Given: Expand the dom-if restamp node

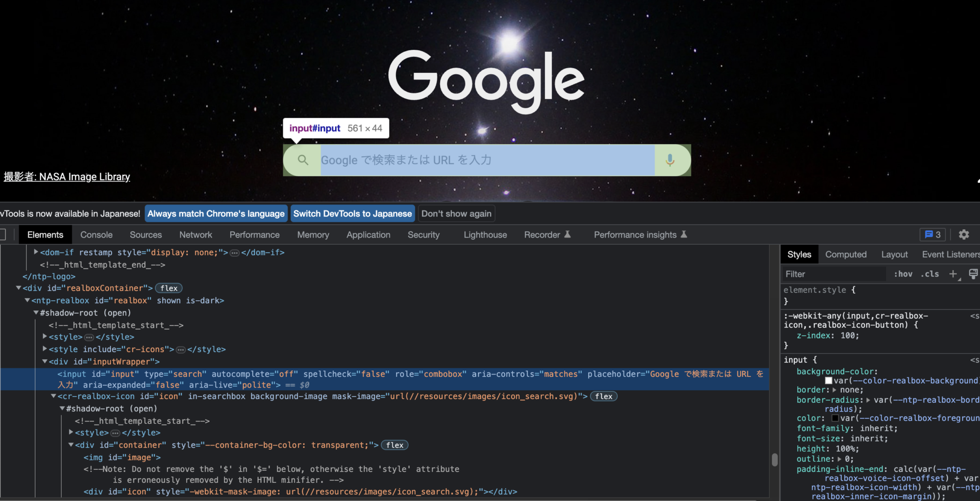Looking at the screenshot, I should coord(36,251).
